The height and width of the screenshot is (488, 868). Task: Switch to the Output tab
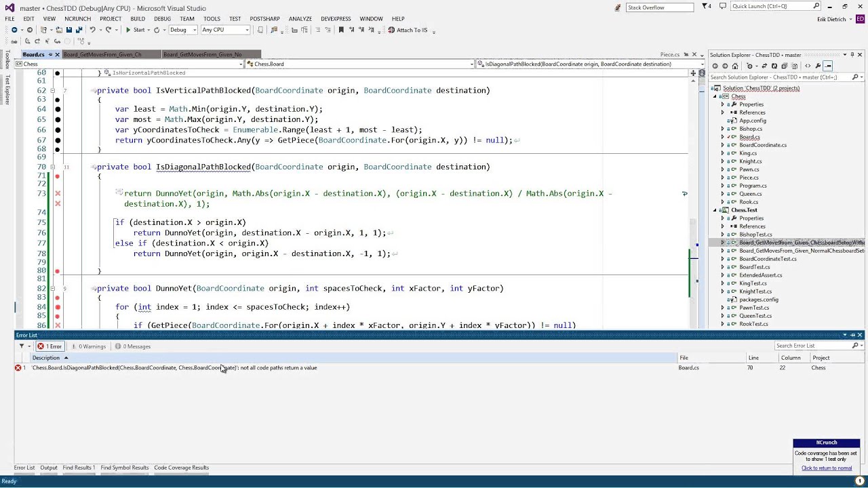(49, 468)
